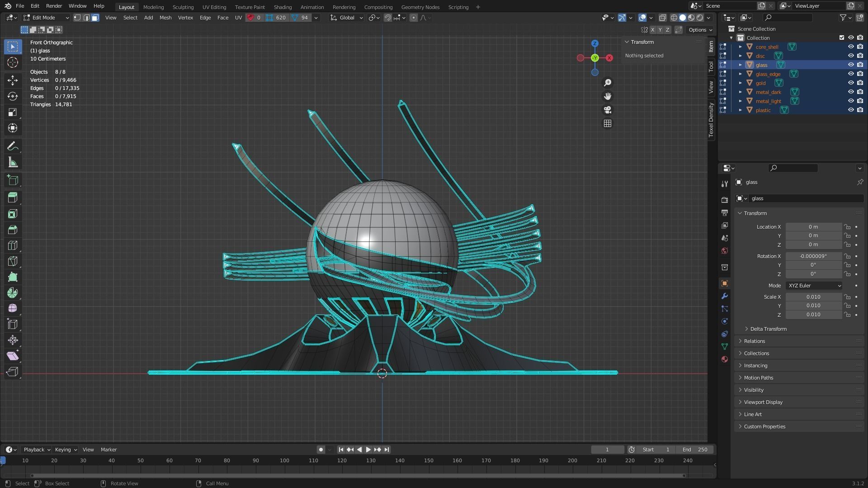The image size is (868, 488).
Task: Select the Inset Faces tool
Action: pyautogui.click(x=13, y=214)
